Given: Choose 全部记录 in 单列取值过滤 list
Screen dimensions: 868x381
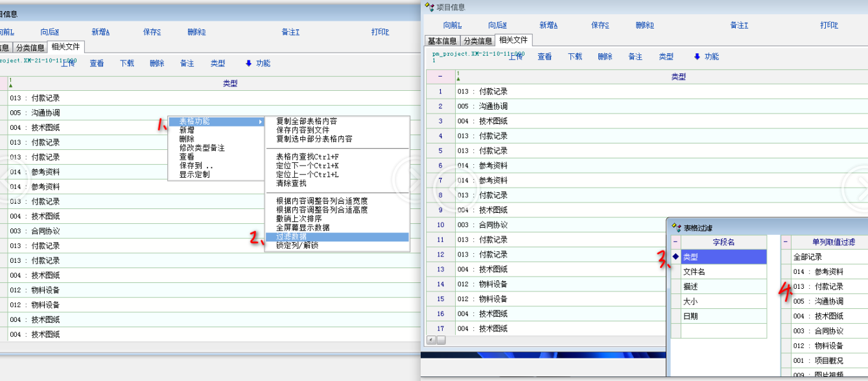Looking at the screenshot, I should [x=808, y=257].
